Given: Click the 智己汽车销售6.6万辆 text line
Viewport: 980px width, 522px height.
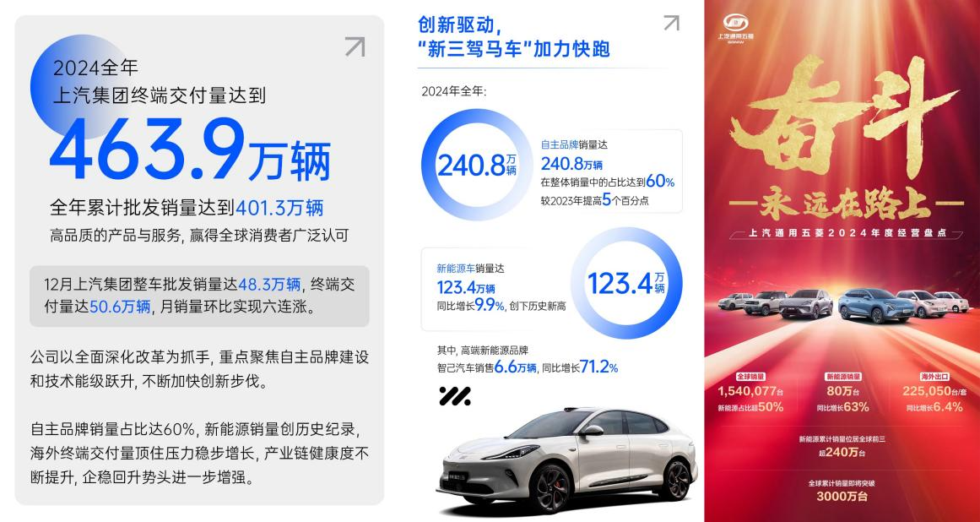Looking at the screenshot, I should [486, 367].
